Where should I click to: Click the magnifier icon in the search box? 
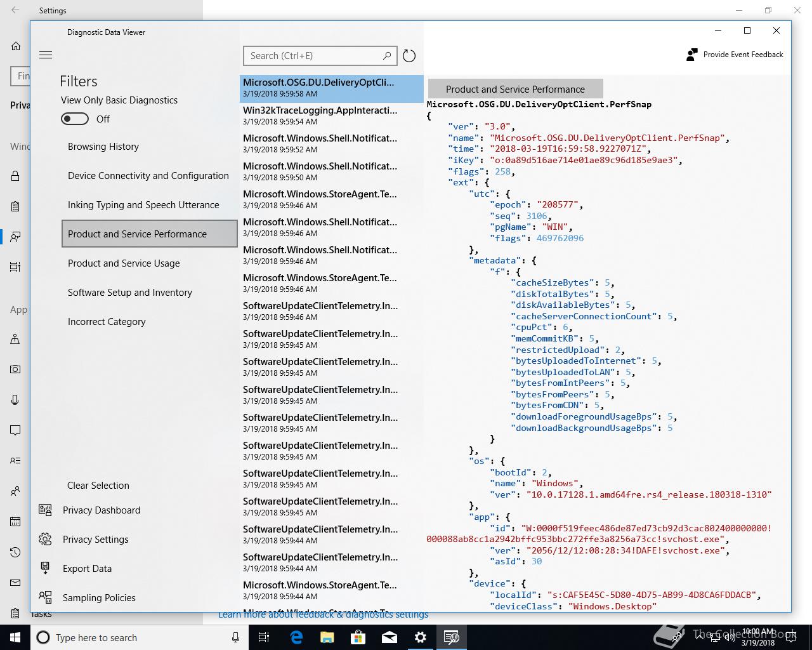[387, 56]
